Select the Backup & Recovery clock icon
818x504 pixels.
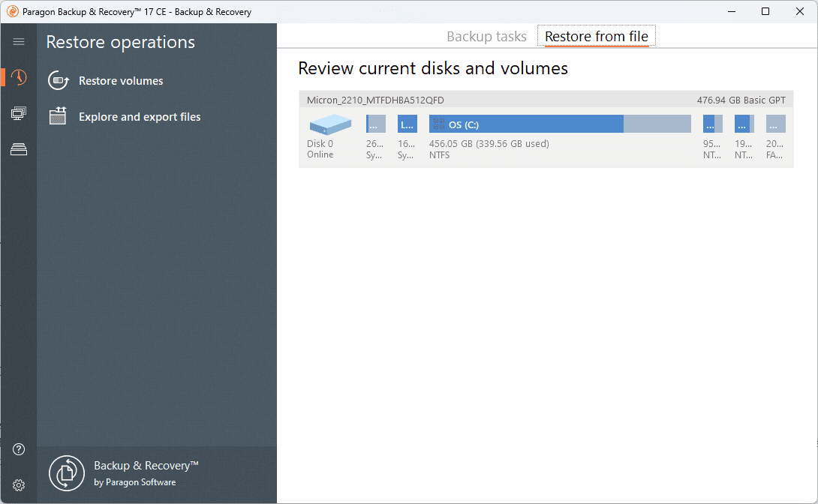(19, 77)
